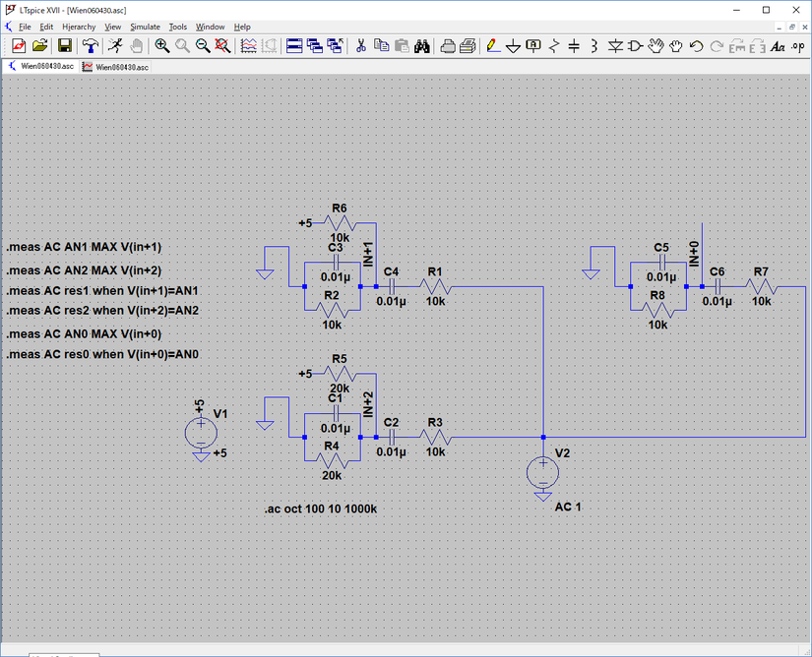Viewport: 812px width, 657px height.
Task: Select the Draw Wire pencil tool
Action: pos(492,46)
